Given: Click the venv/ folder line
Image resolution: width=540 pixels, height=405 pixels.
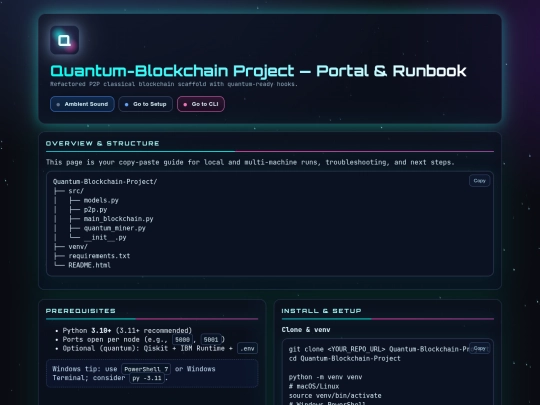Looking at the screenshot, I should (78, 247).
